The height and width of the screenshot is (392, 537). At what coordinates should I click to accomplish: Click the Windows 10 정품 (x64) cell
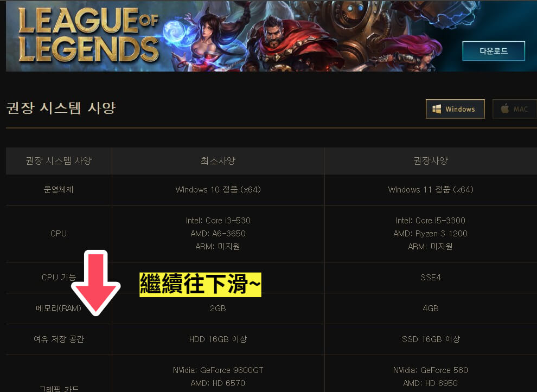pyautogui.click(x=218, y=190)
